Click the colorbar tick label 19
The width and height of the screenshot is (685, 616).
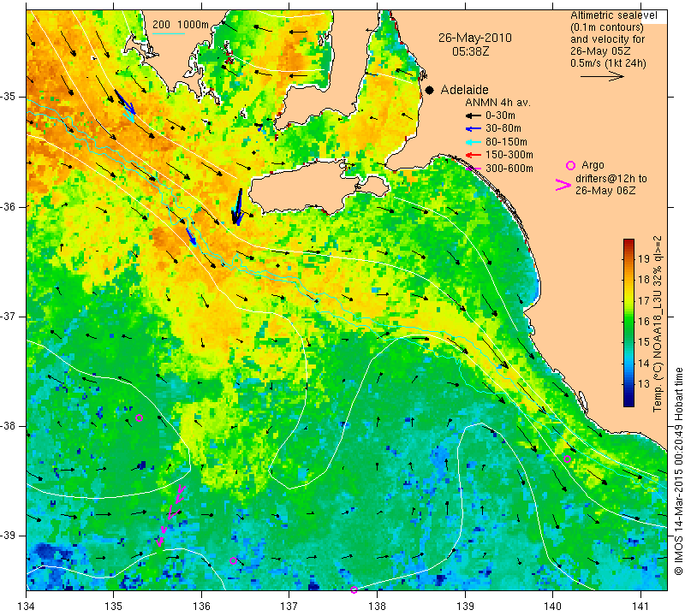coord(644,258)
